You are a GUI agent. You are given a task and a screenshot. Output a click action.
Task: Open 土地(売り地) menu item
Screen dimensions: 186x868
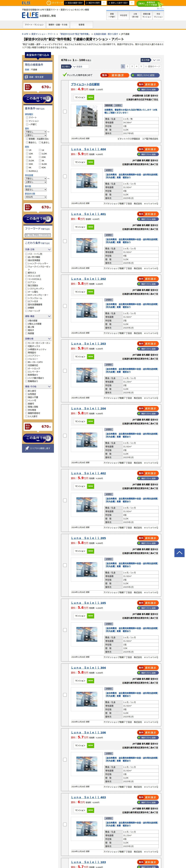coord(135,15)
